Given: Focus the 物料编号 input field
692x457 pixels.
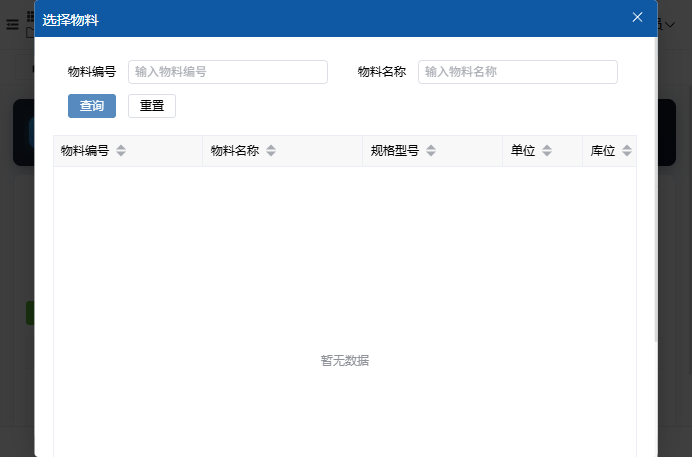Looking at the screenshot, I should pos(228,72).
